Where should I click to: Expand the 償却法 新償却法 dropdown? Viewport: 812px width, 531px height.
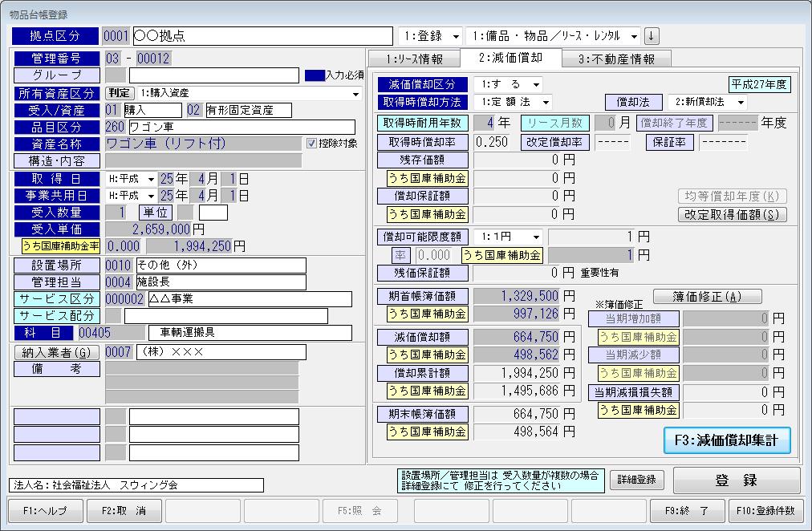click(x=739, y=103)
